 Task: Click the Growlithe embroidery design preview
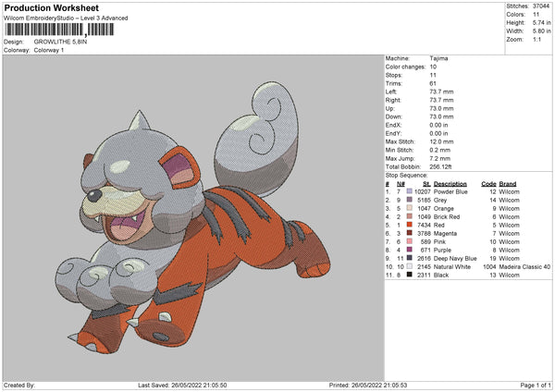click(193, 217)
